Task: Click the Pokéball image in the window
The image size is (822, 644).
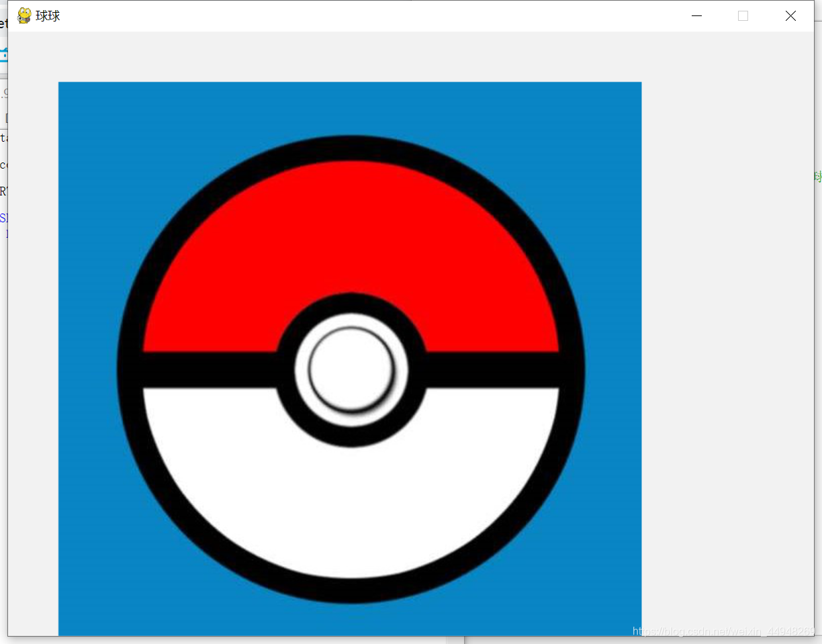Action: click(x=350, y=359)
